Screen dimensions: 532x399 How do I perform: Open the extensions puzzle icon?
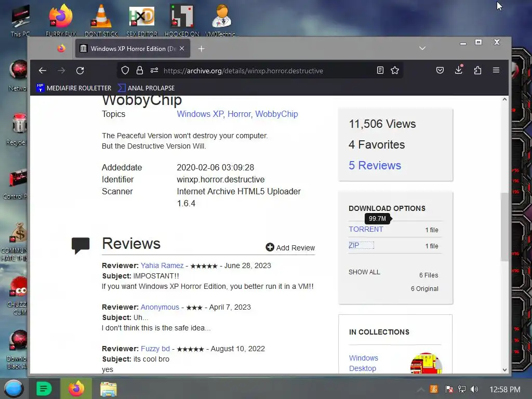pyautogui.click(x=478, y=70)
